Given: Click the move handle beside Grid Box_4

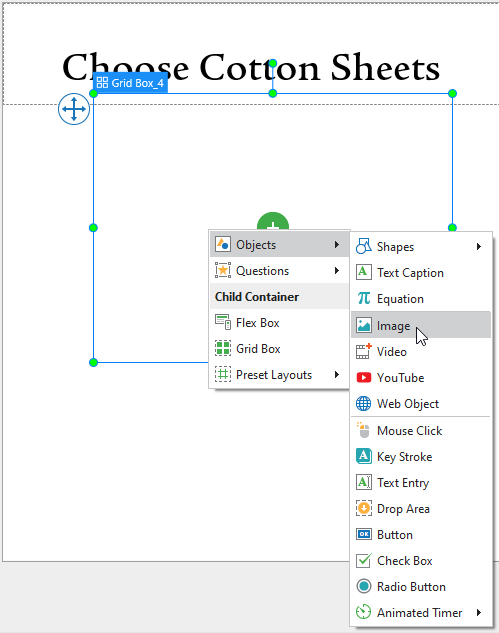Looking at the screenshot, I should click(74, 109).
